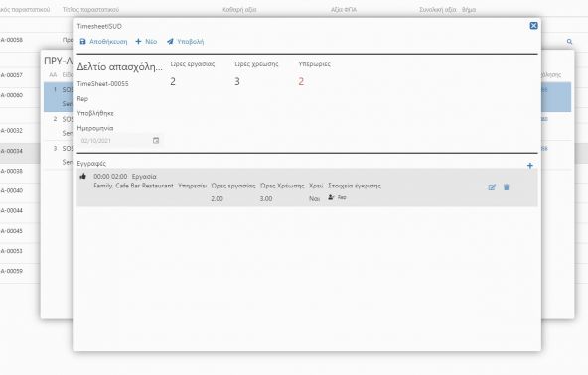Open the calendar picker for Ημερομηνία
Screen dimensions: 588x375
[156, 141]
